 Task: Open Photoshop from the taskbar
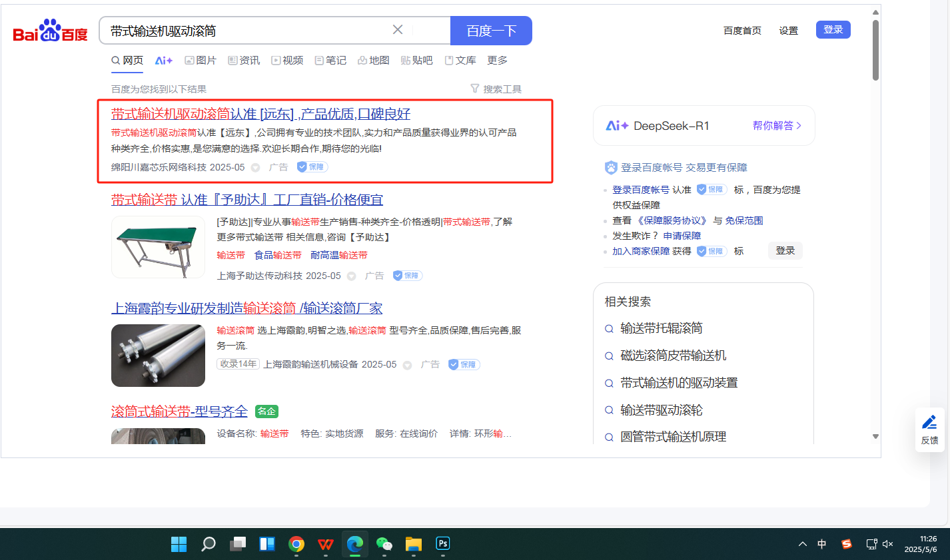(443, 544)
